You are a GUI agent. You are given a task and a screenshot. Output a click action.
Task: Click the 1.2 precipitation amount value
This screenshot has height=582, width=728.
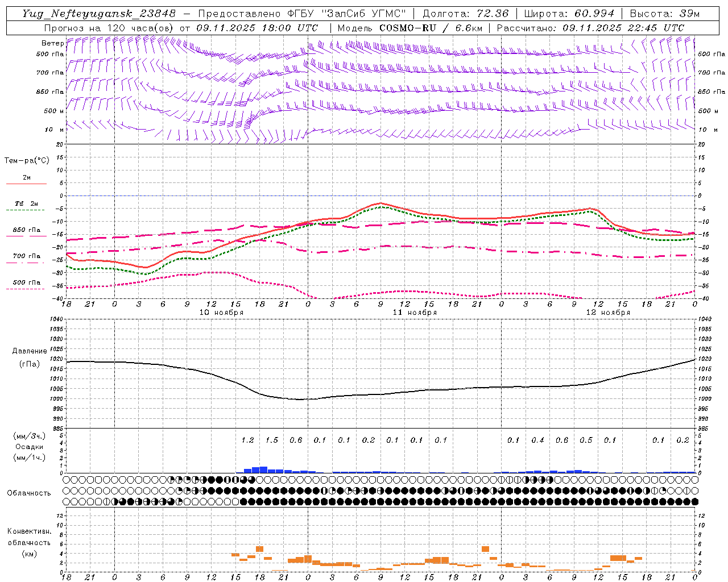pyautogui.click(x=247, y=440)
